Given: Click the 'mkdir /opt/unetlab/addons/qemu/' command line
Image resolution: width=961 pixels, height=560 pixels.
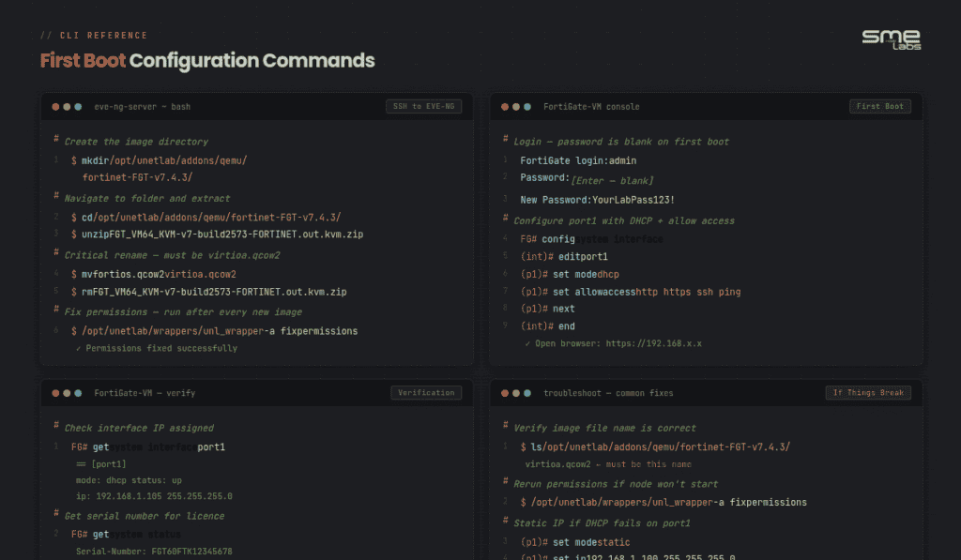Looking at the screenshot, I should [x=159, y=160].
